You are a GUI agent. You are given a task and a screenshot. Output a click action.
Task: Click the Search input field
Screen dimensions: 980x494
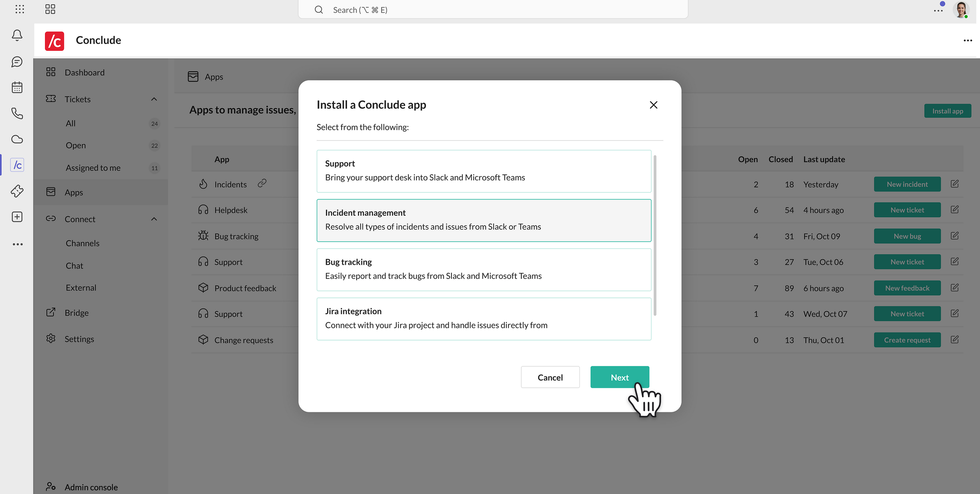pos(493,10)
